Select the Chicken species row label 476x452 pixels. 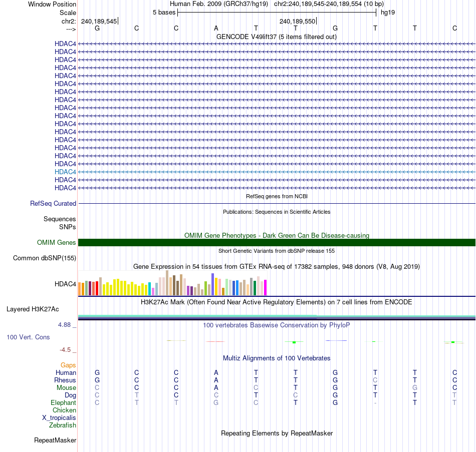[x=64, y=410]
